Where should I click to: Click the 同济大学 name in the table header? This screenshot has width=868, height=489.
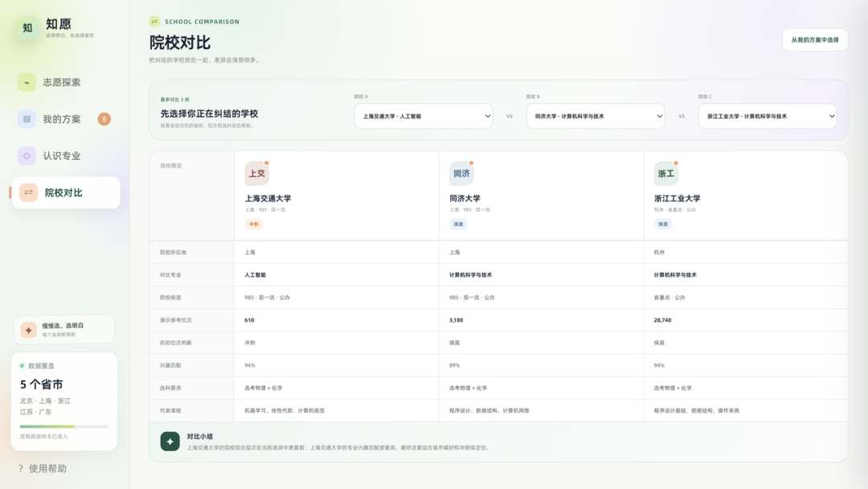pos(465,199)
